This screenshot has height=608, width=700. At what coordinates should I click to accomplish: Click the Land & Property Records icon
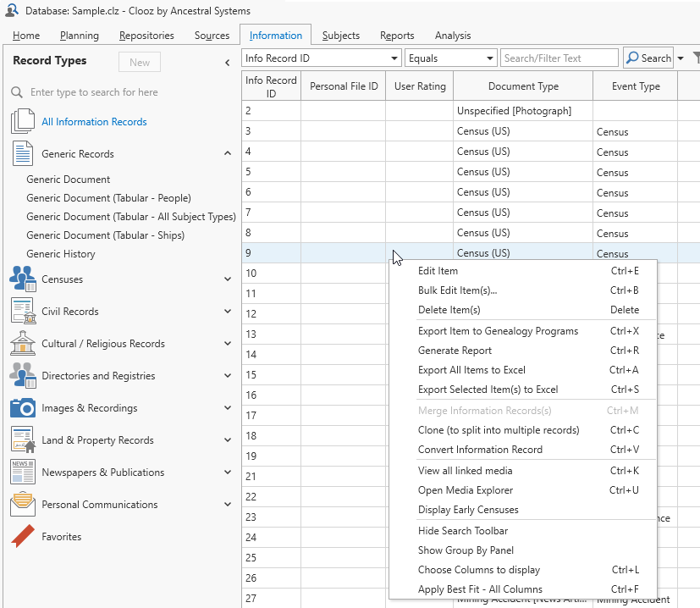tap(23, 439)
